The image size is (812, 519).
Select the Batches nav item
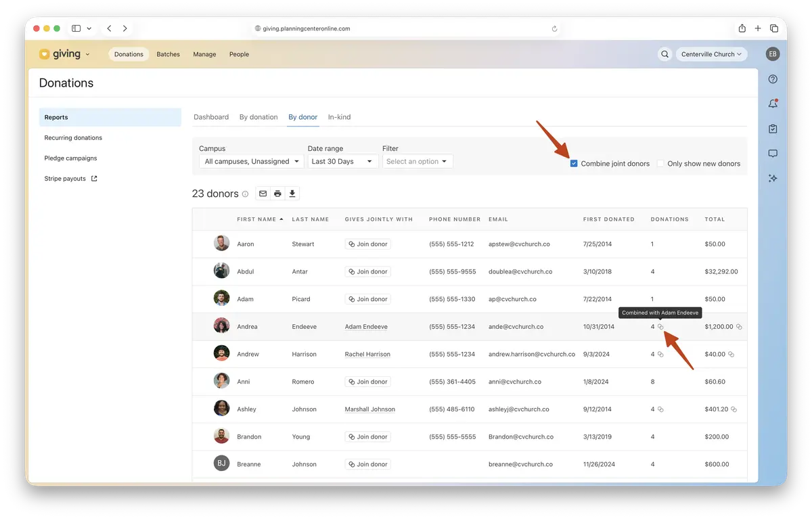coord(168,54)
